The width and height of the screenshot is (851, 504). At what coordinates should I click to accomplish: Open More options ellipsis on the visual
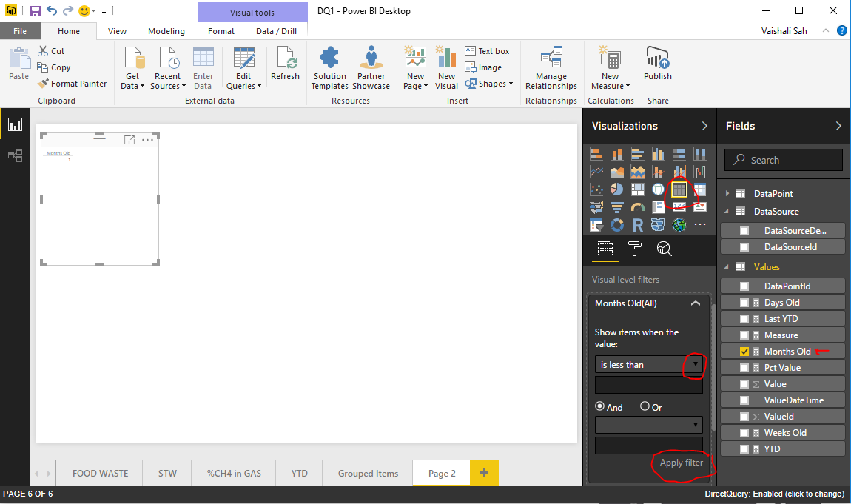coord(147,140)
